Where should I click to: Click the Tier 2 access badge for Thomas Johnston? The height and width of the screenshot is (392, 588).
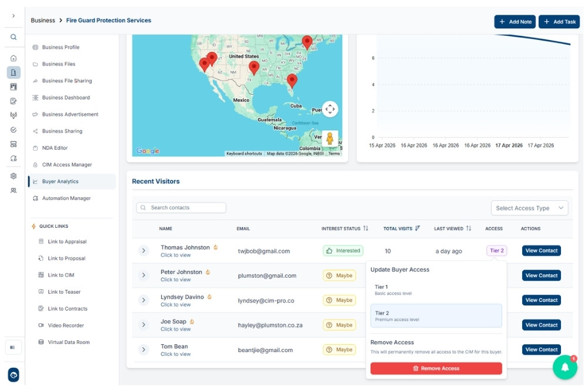(497, 251)
